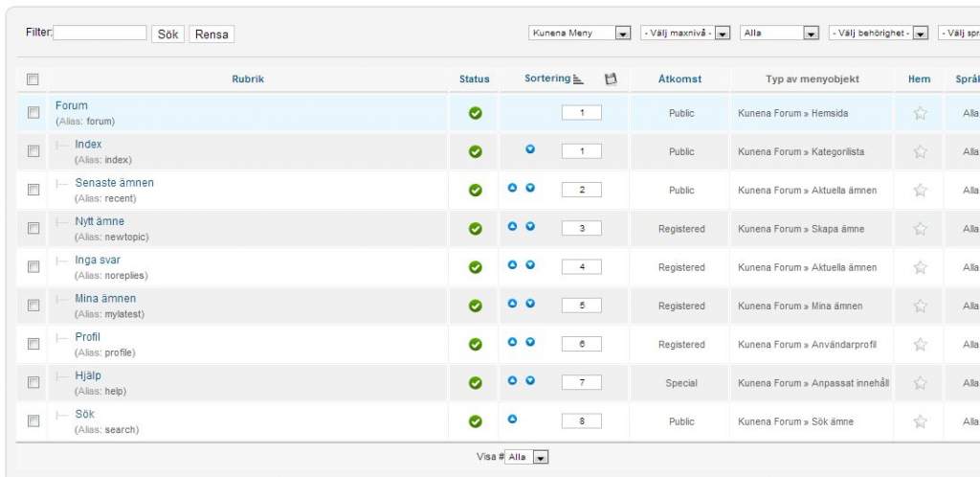
Task: Move Sök item up with arrow icon
Action: click(x=512, y=419)
